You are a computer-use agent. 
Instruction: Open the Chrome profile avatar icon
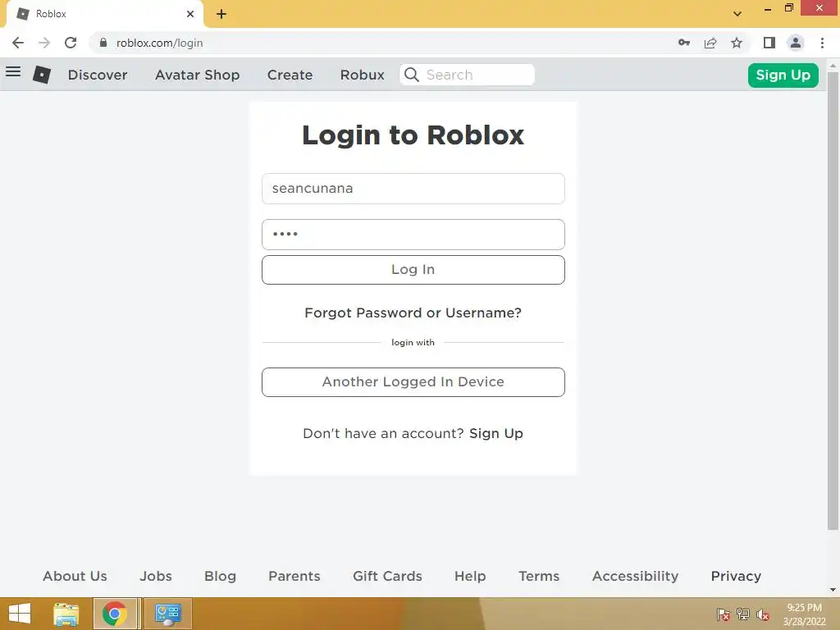pos(796,43)
